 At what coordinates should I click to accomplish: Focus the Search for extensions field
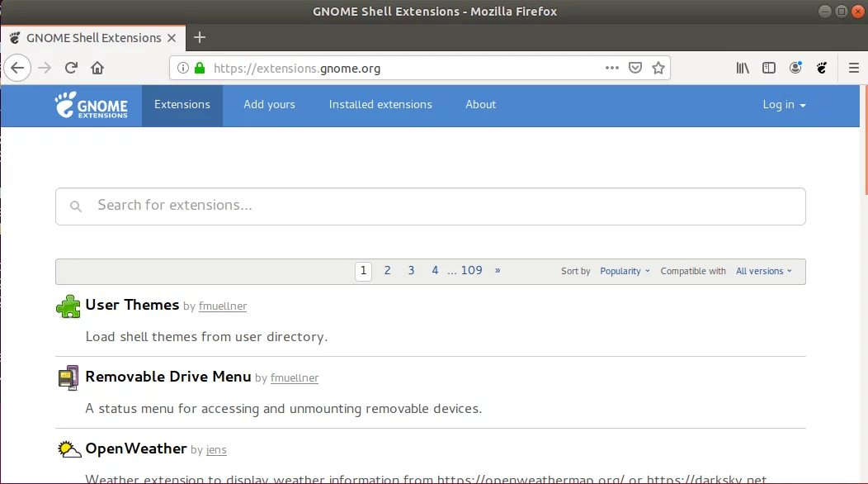point(431,206)
